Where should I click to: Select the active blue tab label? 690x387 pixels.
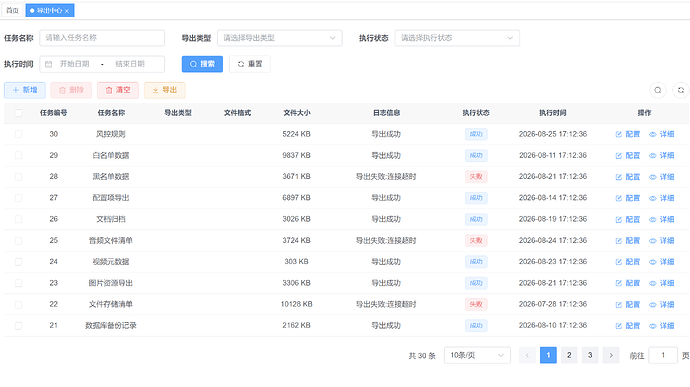pos(49,10)
